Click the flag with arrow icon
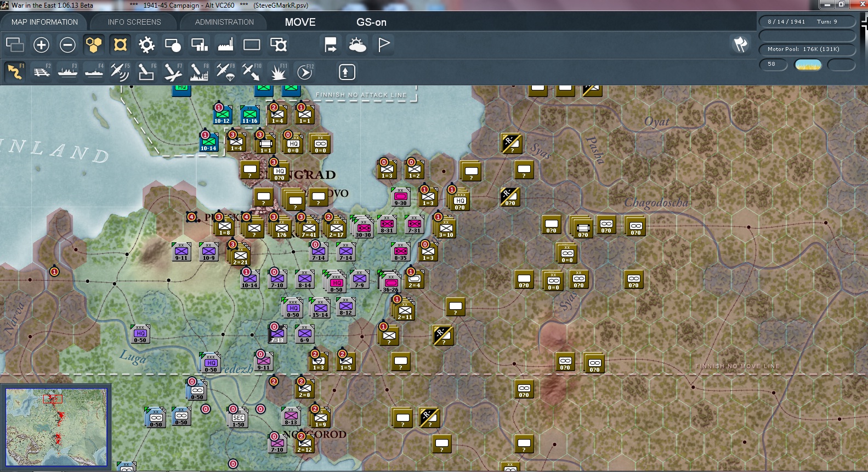The height and width of the screenshot is (472, 868). click(x=331, y=44)
